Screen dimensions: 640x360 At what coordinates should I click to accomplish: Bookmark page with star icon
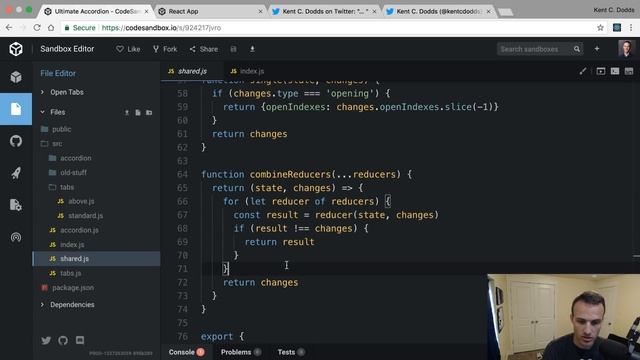coord(600,28)
